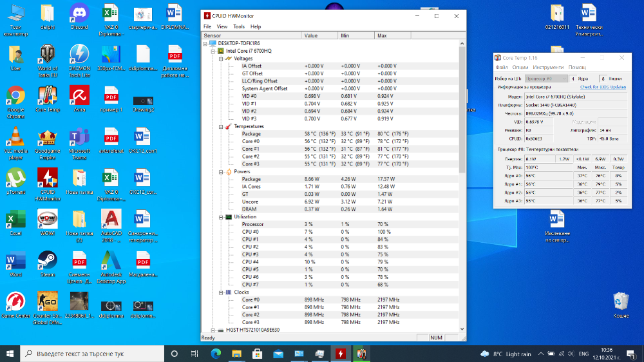
Task: Click the VLC media player icon
Action: click(x=15, y=143)
